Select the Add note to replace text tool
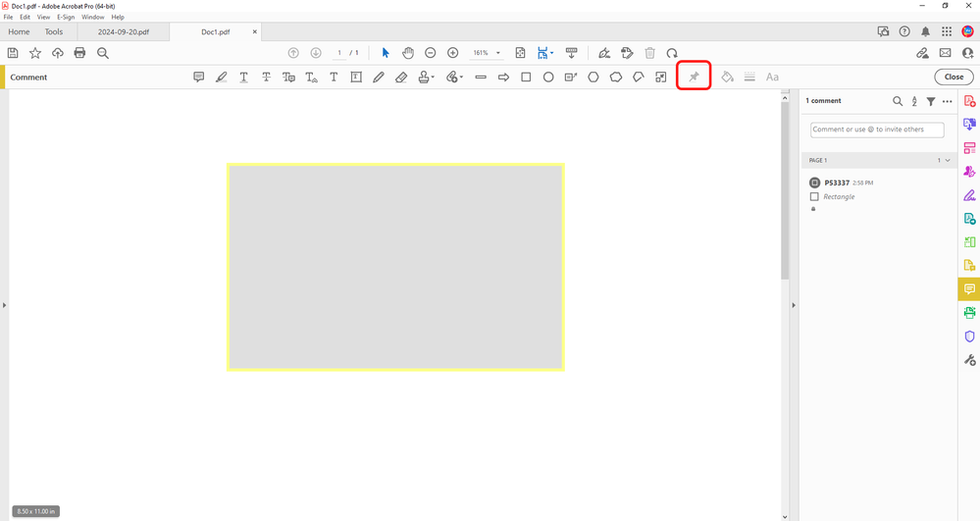Image resolution: width=980 pixels, height=521 pixels. pyautogui.click(x=288, y=77)
